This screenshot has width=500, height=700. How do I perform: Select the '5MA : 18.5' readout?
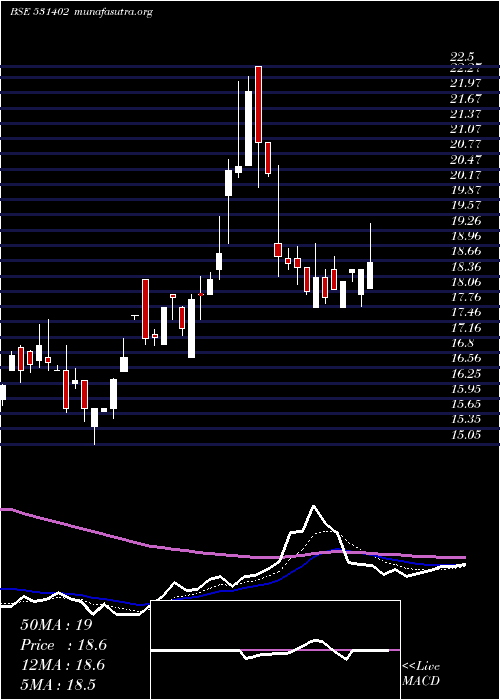point(58,684)
